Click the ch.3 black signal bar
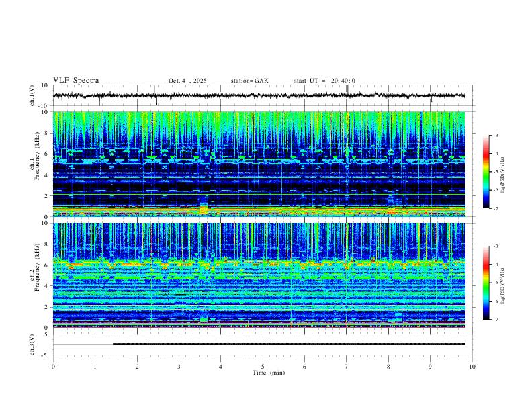The width and height of the screenshot is (532, 411). click(x=289, y=344)
